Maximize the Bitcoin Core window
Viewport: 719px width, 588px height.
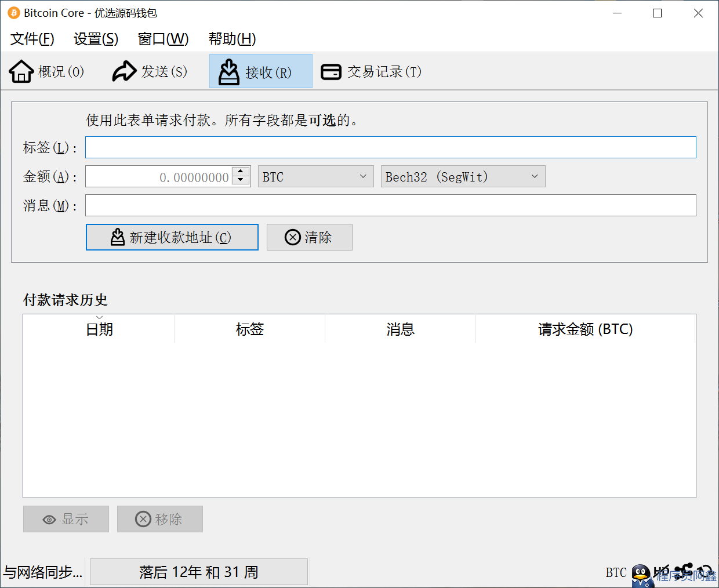658,13
